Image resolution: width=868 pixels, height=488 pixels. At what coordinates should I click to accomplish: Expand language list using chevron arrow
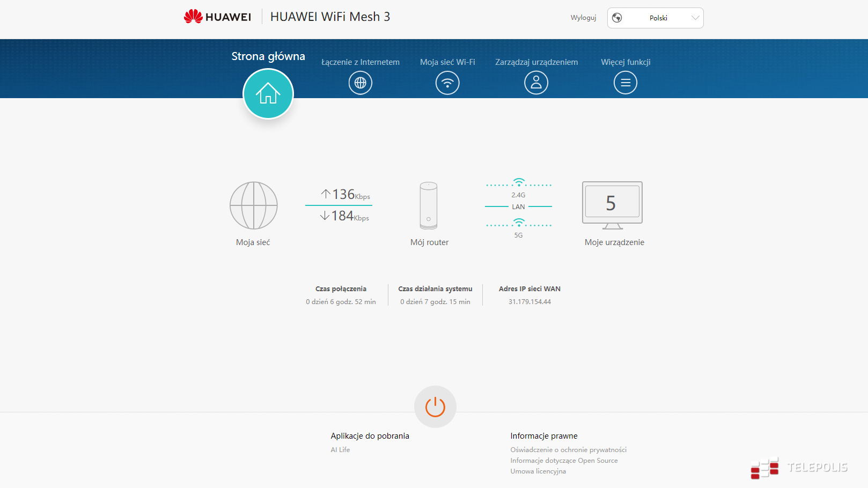tap(695, 18)
